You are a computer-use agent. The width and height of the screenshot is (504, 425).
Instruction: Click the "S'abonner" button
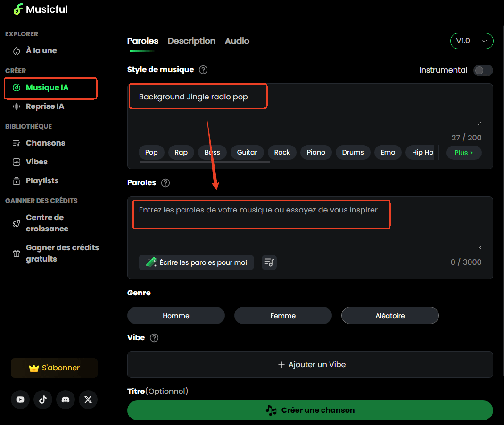click(x=54, y=368)
